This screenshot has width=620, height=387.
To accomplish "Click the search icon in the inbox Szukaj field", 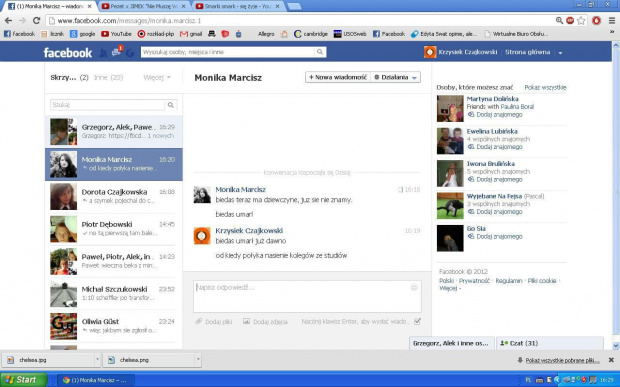I will coord(171,105).
